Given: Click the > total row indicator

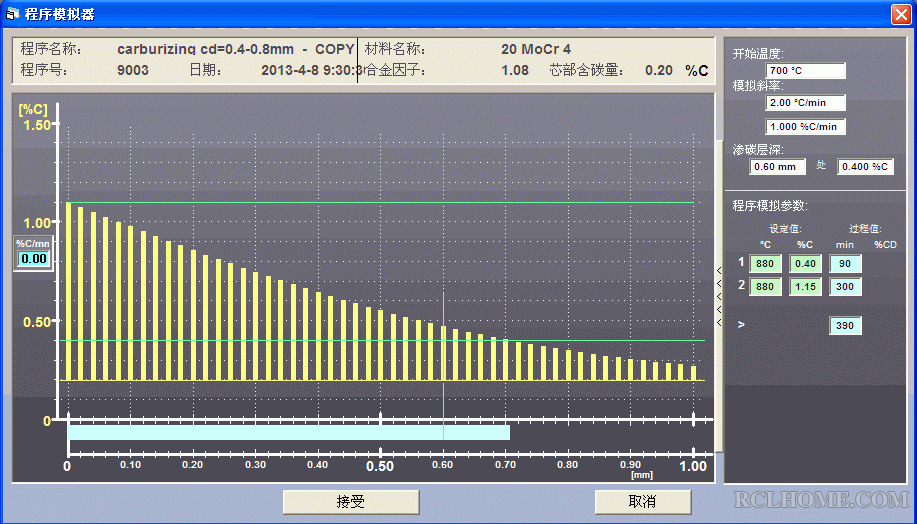Looking at the screenshot, I should [x=741, y=325].
